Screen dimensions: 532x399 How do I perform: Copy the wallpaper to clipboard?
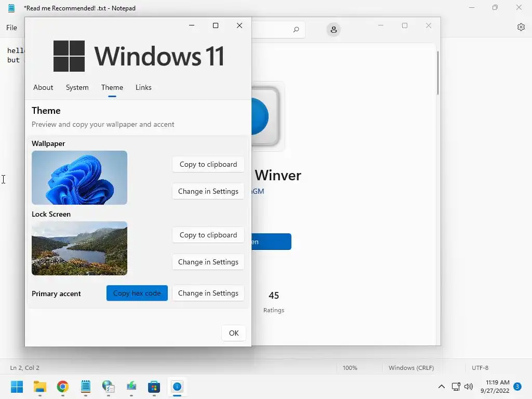click(x=208, y=164)
